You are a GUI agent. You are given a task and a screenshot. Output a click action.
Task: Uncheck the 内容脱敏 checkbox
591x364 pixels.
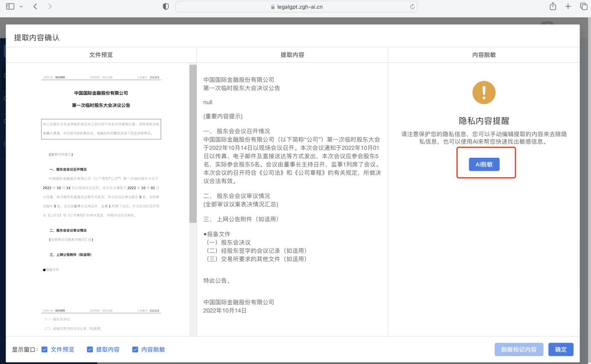pyautogui.click(x=135, y=350)
